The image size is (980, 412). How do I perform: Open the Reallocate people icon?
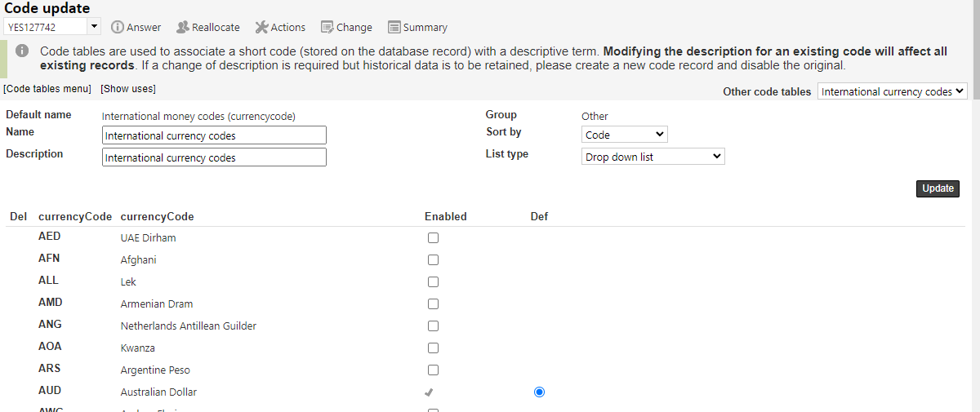click(x=183, y=28)
